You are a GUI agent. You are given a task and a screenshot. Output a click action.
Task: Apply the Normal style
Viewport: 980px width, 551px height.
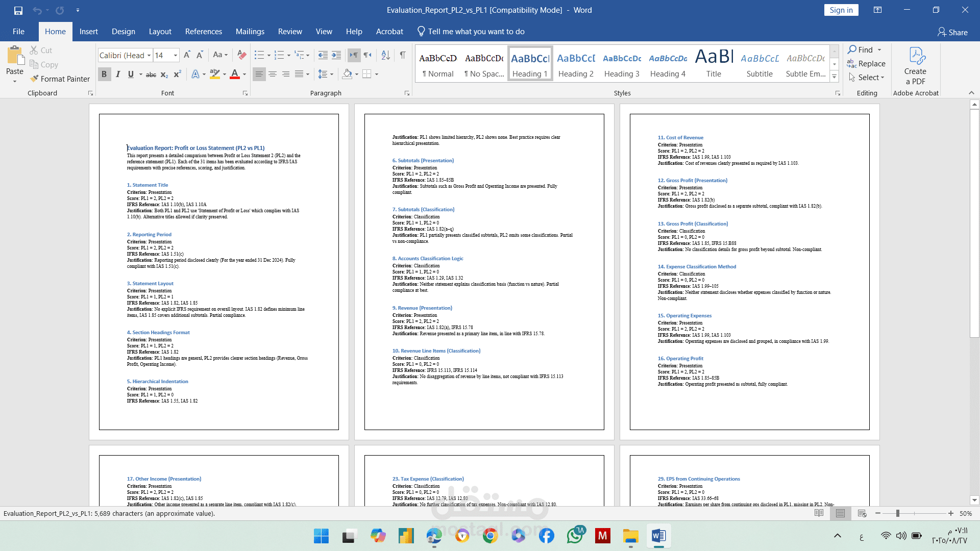438,64
